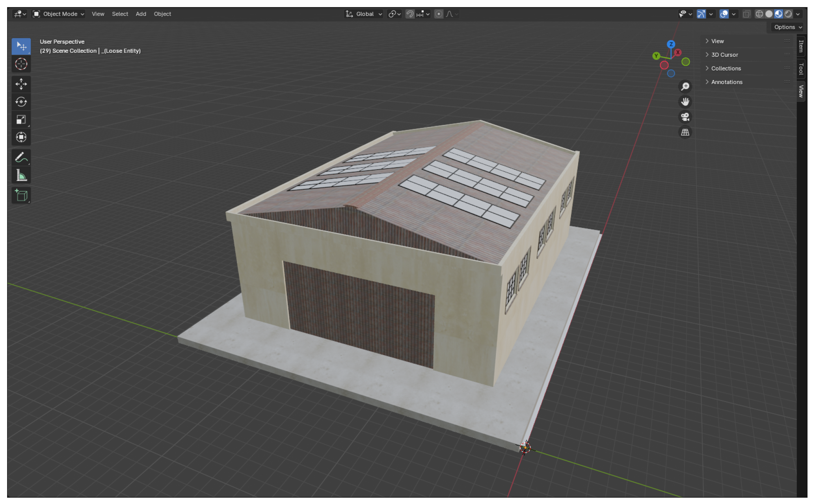
Task: Toggle viewport overlays display
Action: (x=724, y=14)
